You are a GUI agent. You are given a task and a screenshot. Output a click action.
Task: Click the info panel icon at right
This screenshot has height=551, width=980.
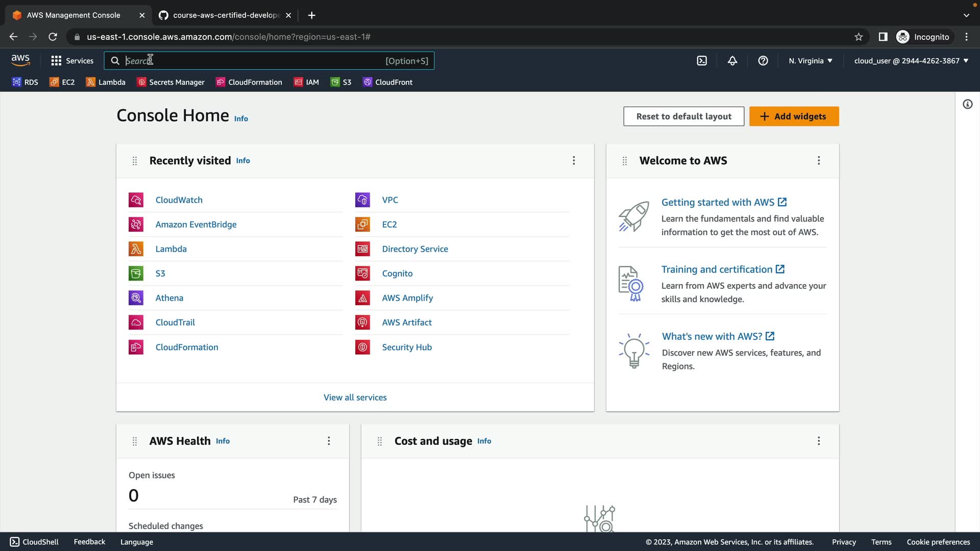click(967, 105)
